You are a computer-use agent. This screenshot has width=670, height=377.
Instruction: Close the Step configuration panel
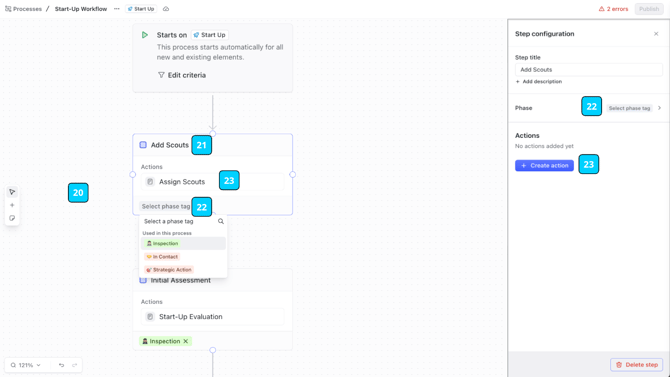click(x=656, y=34)
